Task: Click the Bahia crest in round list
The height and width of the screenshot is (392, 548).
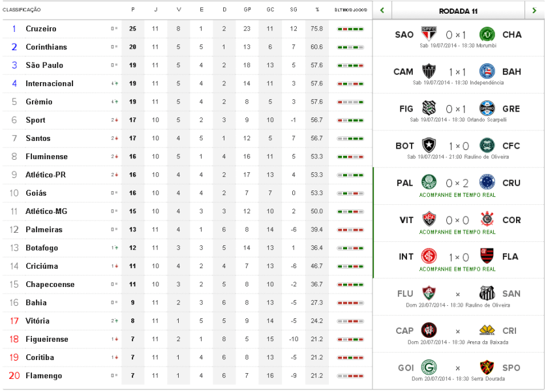Action: [487, 71]
